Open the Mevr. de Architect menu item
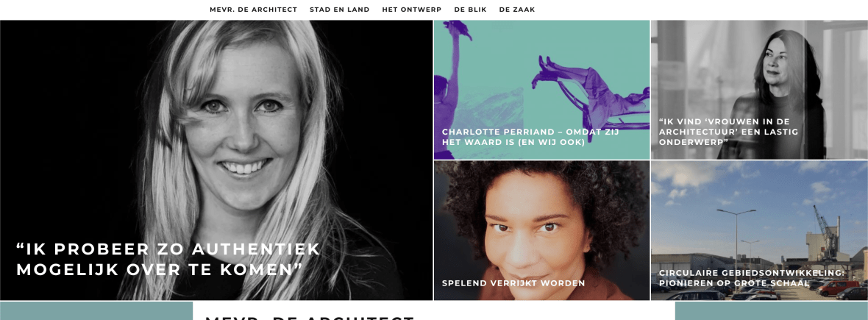This screenshot has height=320, width=868. [x=253, y=10]
